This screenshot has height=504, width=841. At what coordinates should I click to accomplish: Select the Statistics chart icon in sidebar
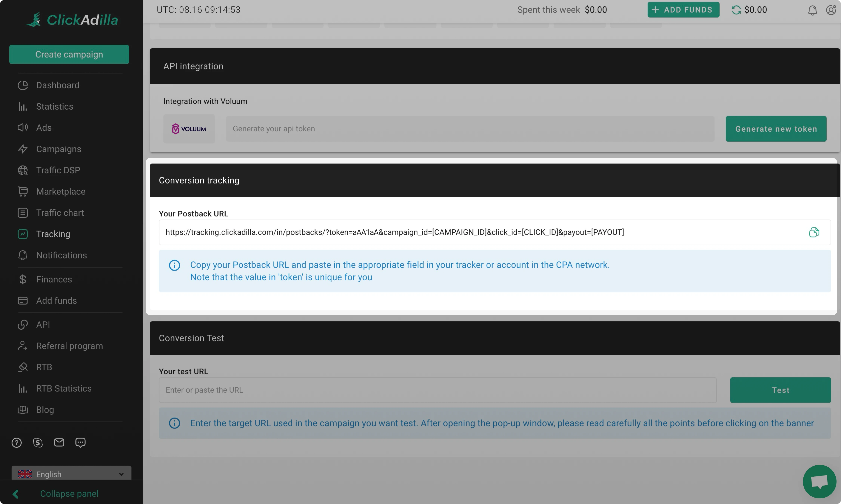(x=22, y=106)
